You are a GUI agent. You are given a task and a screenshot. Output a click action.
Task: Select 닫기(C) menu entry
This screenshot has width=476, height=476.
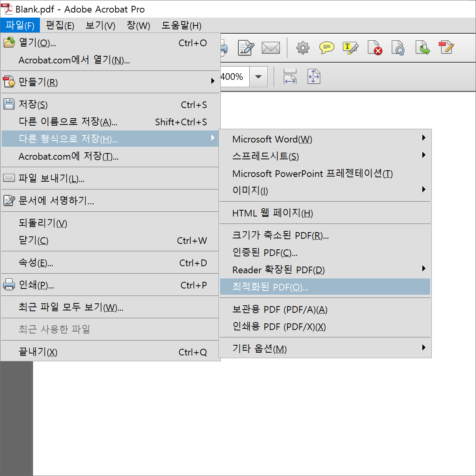pyautogui.click(x=110, y=240)
